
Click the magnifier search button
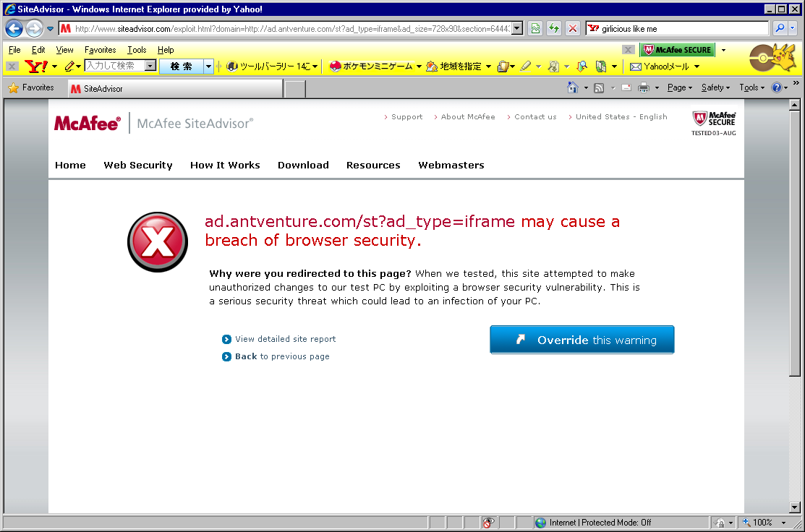780,28
